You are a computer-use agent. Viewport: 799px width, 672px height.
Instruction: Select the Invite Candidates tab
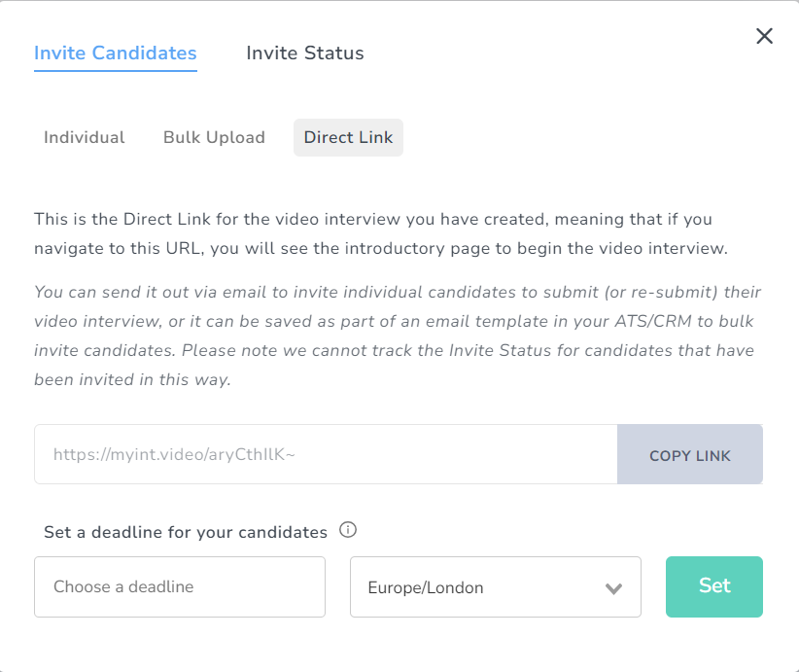(x=116, y=53)
